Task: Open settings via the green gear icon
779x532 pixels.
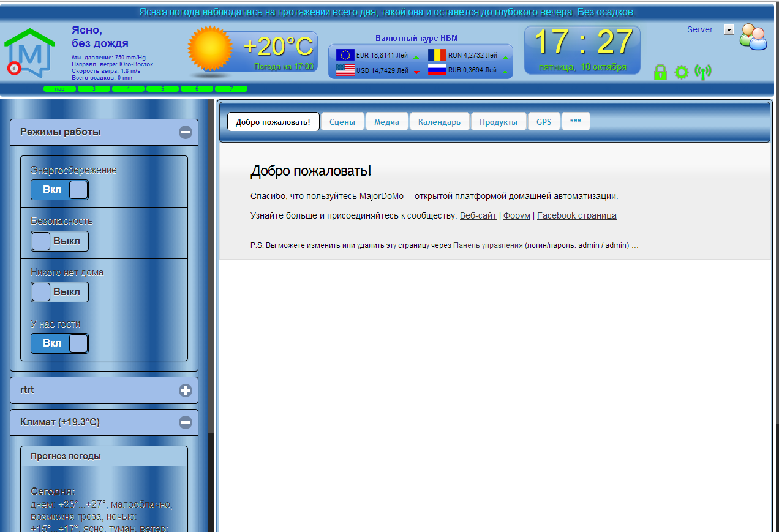Action: (x=681, y=72)
